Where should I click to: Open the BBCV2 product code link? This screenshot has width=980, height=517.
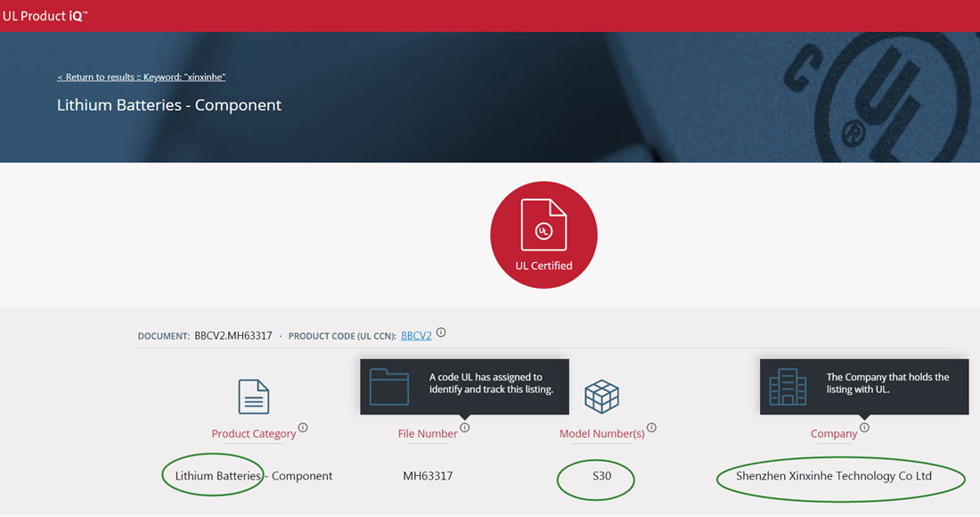416,336
